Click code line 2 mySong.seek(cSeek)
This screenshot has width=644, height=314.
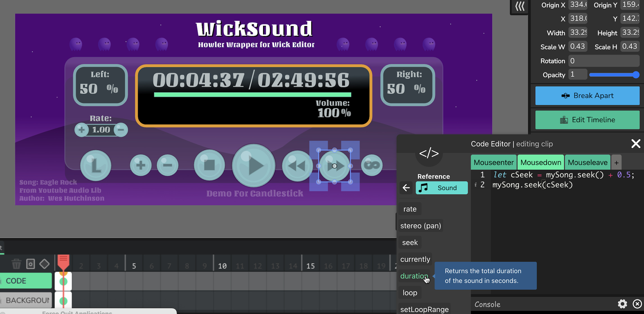[x=532, y=185]
